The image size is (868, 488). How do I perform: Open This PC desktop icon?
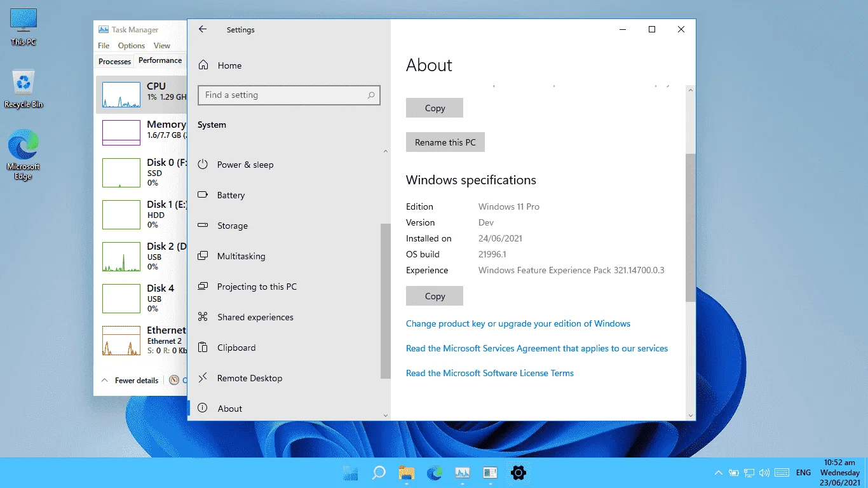pyautogui.click(x=24, y=27)
